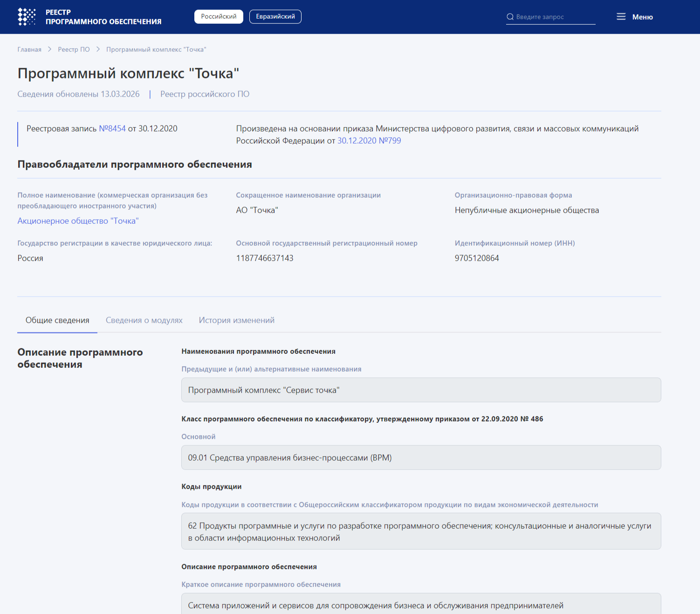Click the INN value 9705120864

[477, 258]
